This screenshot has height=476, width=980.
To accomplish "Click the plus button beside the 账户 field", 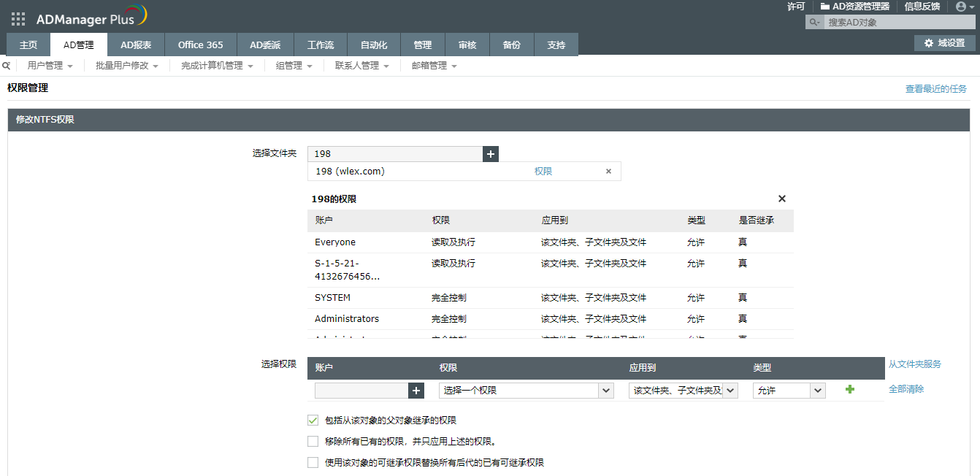I will 416,391.
